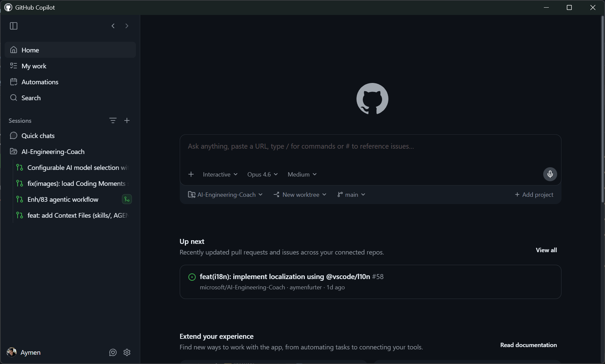Click pull request icon beside fix(images)
605x364 pixels.
[20, 183]
